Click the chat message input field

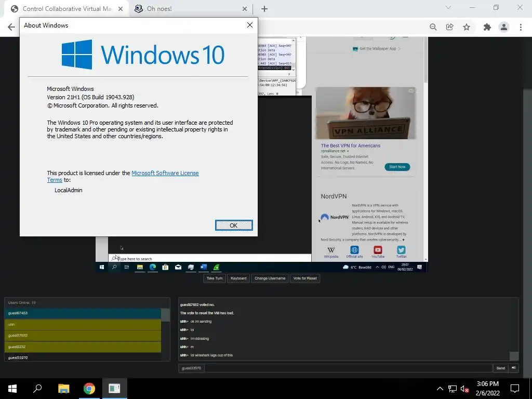(348, 368)
